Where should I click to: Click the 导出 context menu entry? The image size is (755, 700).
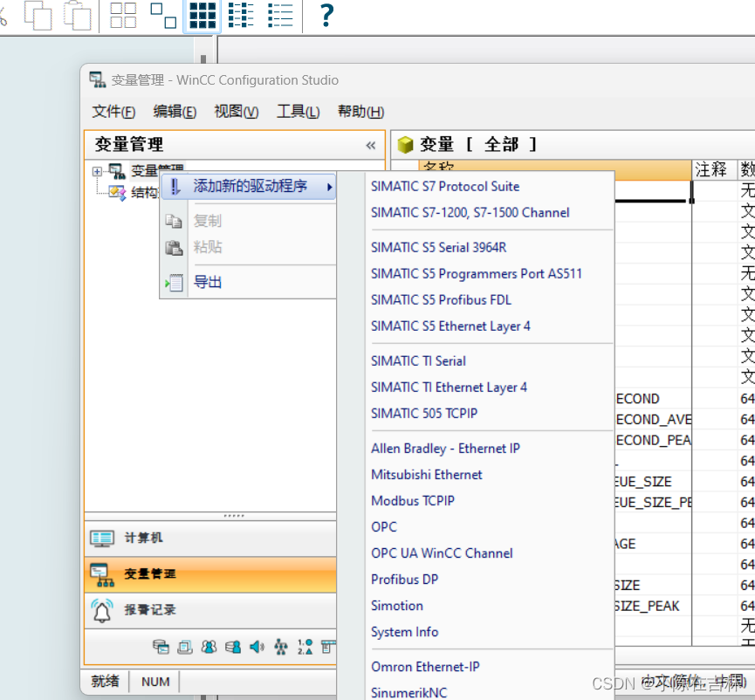point(208,282)
